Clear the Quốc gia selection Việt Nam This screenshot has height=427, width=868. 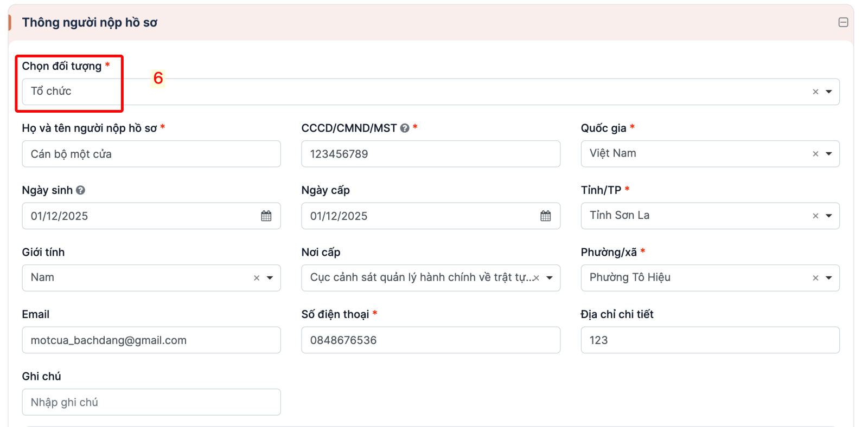pyautogui.click(x=815, y=154)
